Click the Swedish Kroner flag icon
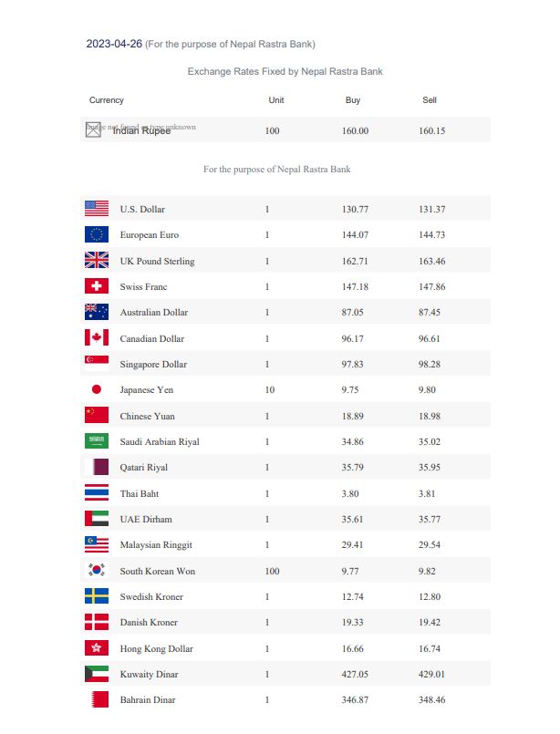 [x=97, y=596]
